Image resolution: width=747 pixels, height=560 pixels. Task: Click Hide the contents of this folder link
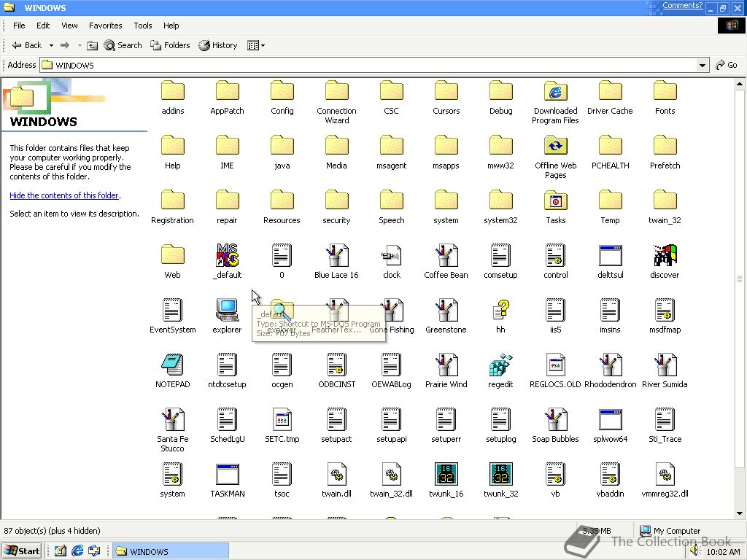[x=64, y=195]
